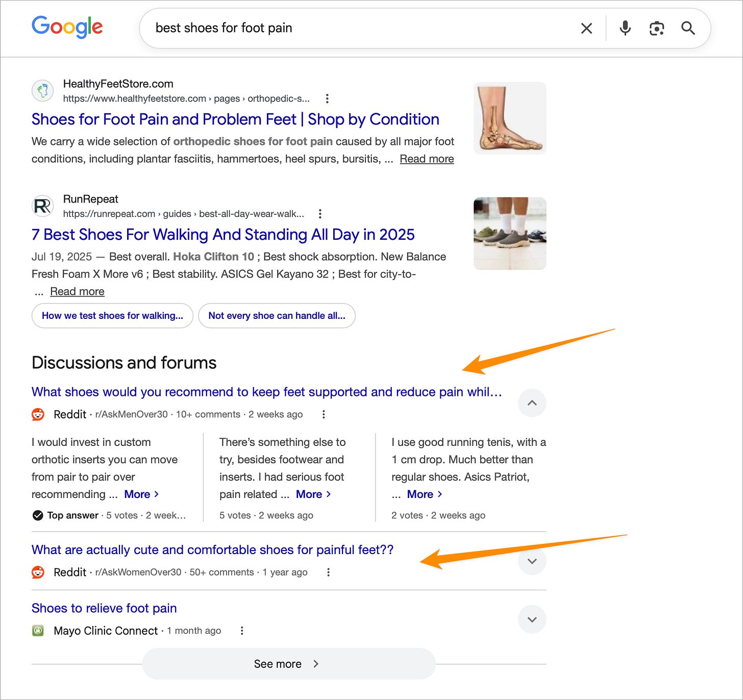Click into the search input field
The width and height of the screenshot is (743, 700).
click(x=357, y=28)
